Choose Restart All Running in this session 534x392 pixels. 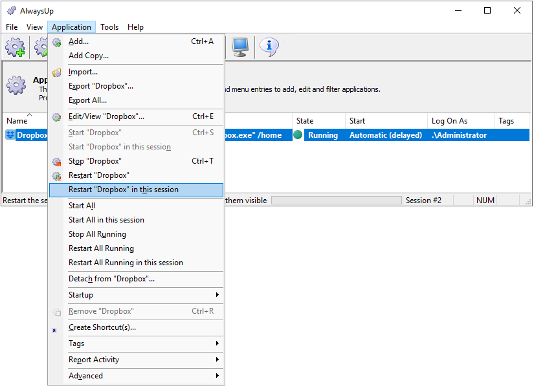tap(136, 263)
